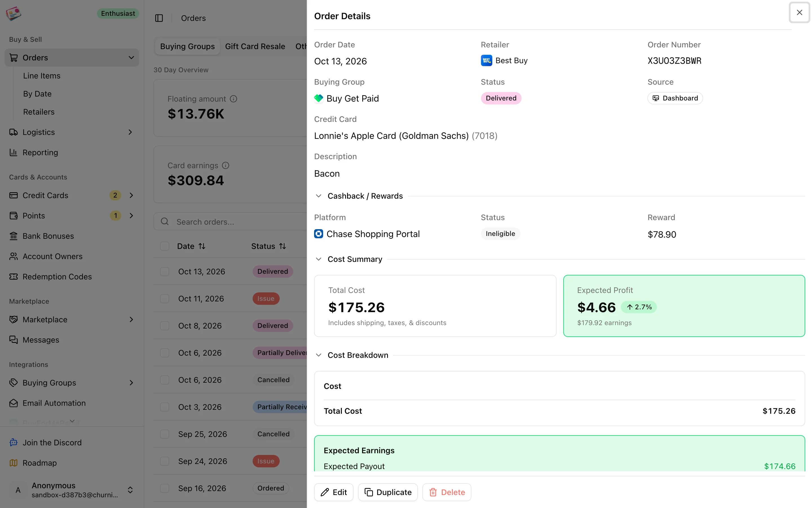Check the select-all orders checkbox
The width and height of the screenshot is (812, 508).
pyautogui.click(x=164, y=246)
